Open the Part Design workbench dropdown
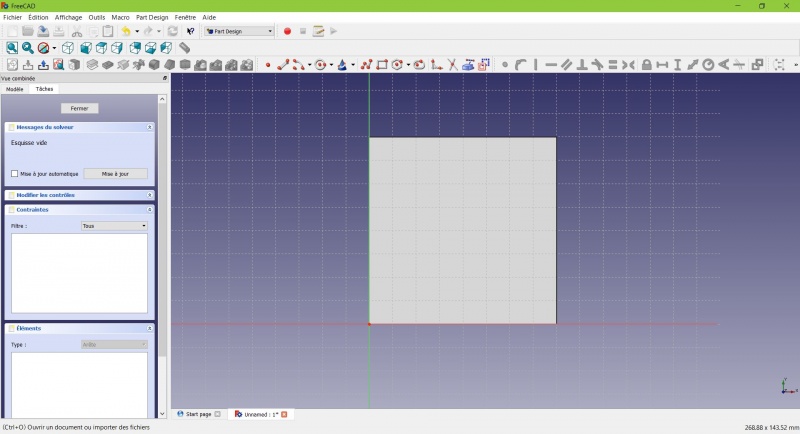 click(239, 31)
